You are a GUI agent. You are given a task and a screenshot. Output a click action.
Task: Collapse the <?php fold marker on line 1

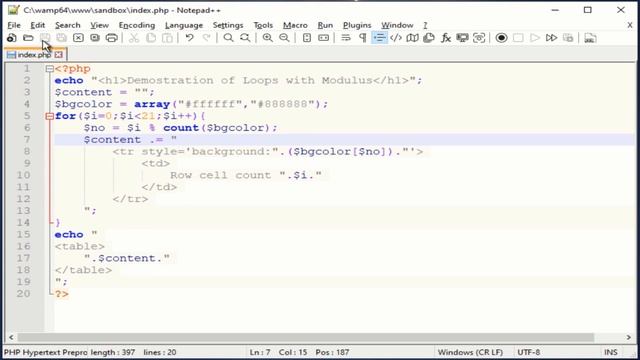coord(50,69)
